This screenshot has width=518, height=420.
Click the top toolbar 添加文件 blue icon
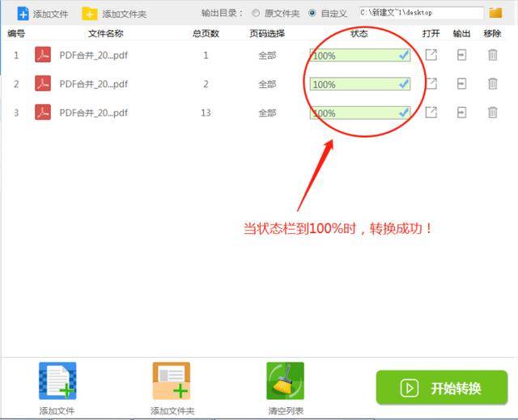point(23,14)
